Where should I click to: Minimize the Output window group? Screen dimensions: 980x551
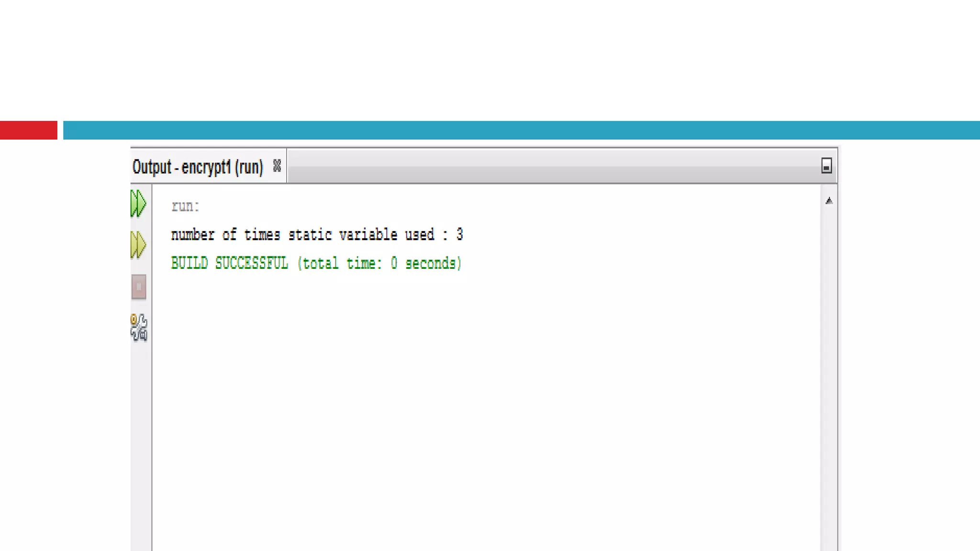[x=826, y=166]
